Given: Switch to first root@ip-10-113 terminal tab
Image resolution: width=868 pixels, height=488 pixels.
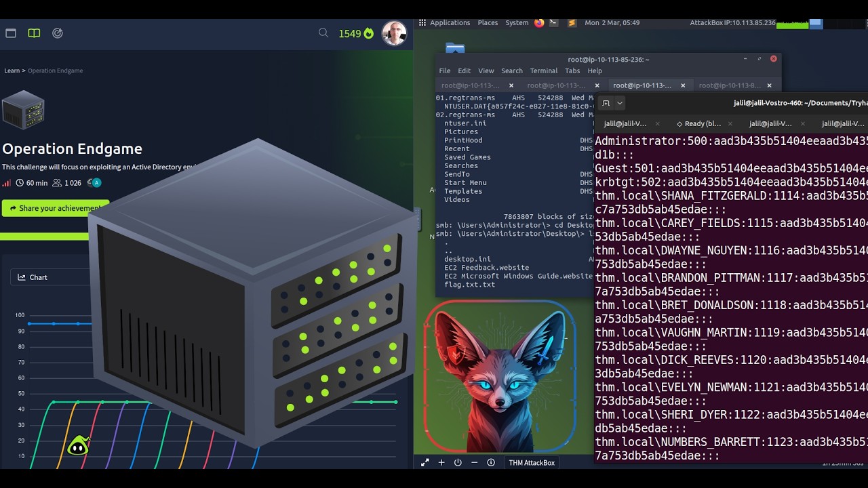Looking at the screenshot, I should pos(470,85).
